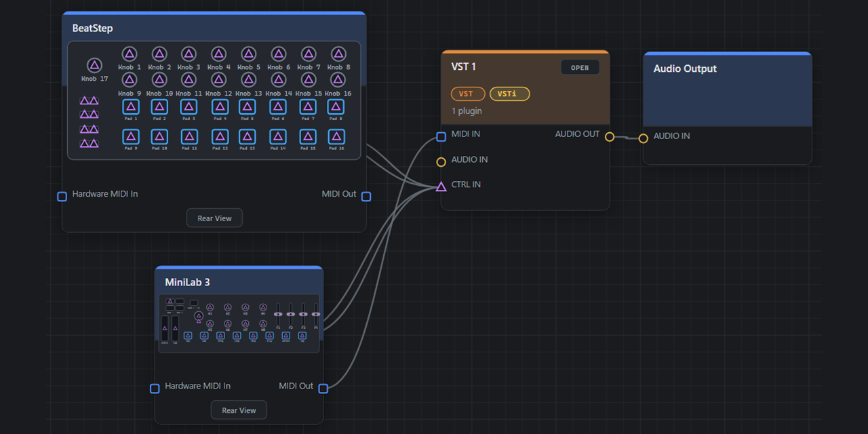The height and width of the screenshot is (434, 868).
Task: Click Pad 9 on the BeatStep
Action: [131, 137]
